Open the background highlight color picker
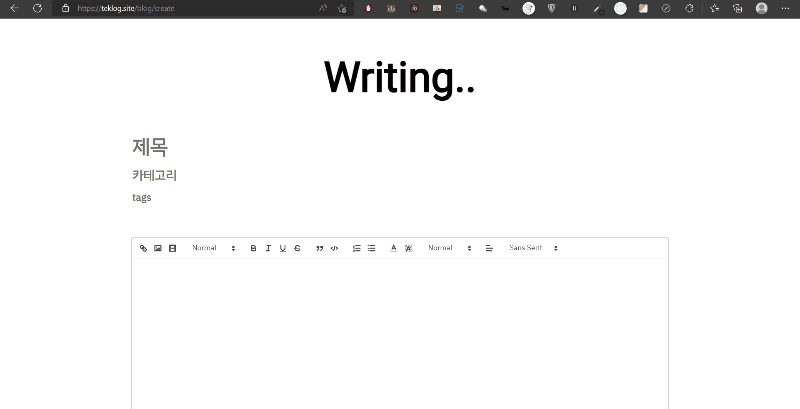Image resolution: width=800 pixels, height=409 pixels. [x=408, y=248]
